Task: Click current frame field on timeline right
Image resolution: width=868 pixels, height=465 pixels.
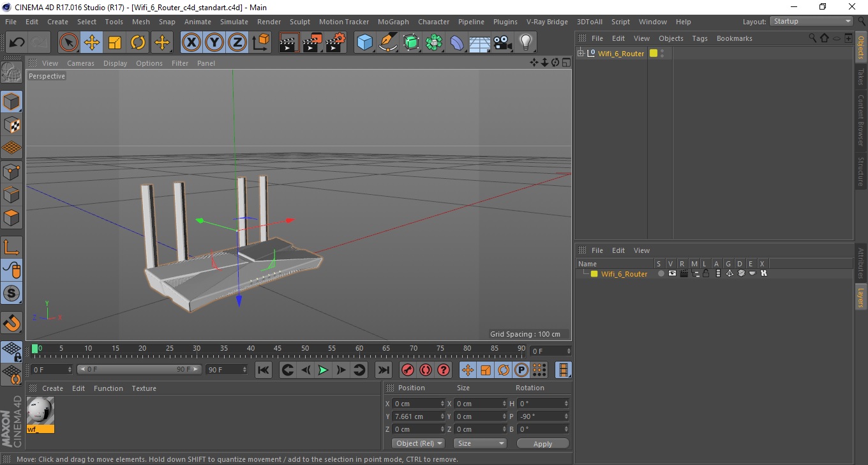Action: [x=550, y=351]
